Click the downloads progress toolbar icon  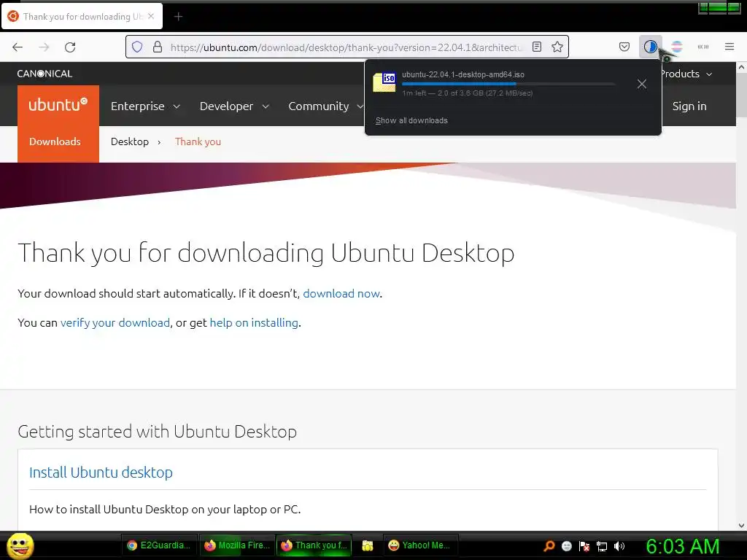click(650, 47)
